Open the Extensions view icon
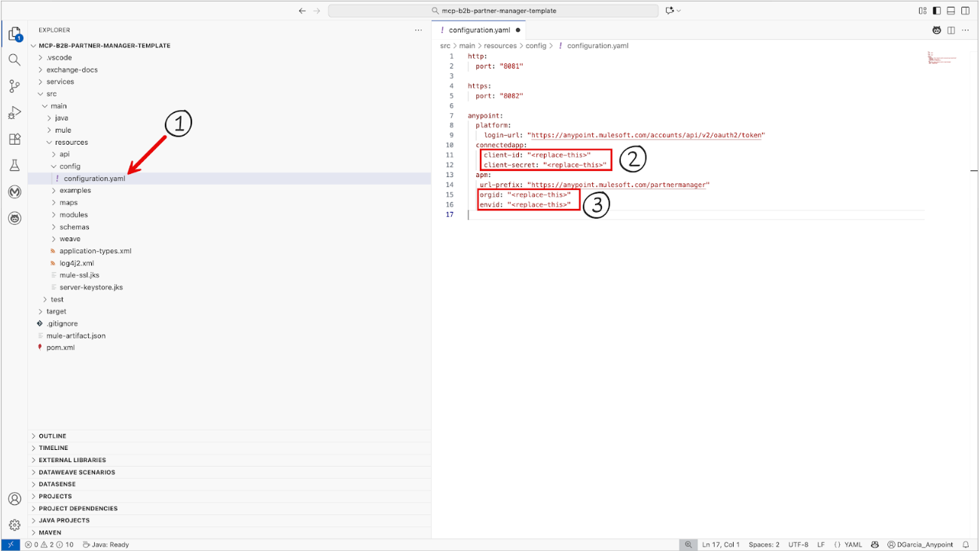The width and height of the screenshot is (980, 551). (14, 139)
